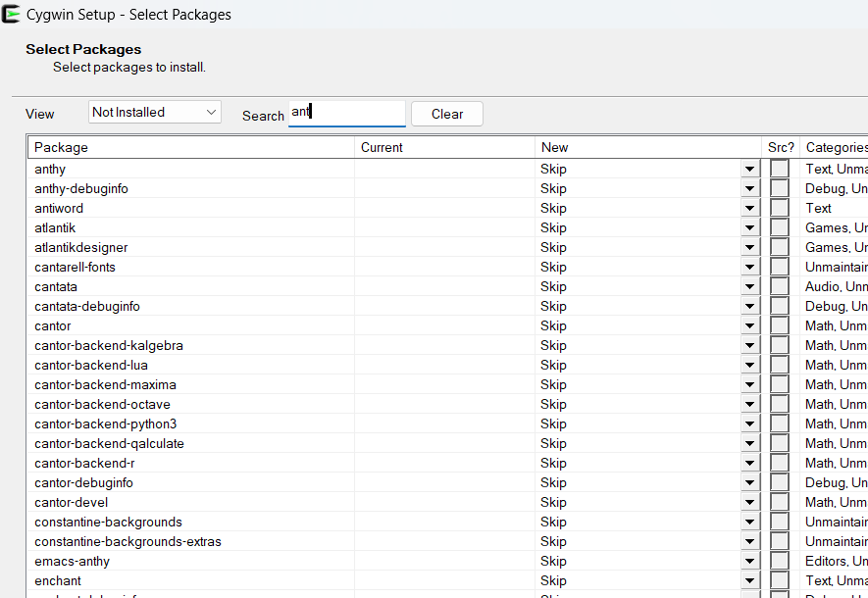This screenshot has width=868, height=598.
Task: Open the View dropdown showing Not Installed
Action: coord(155,113)
